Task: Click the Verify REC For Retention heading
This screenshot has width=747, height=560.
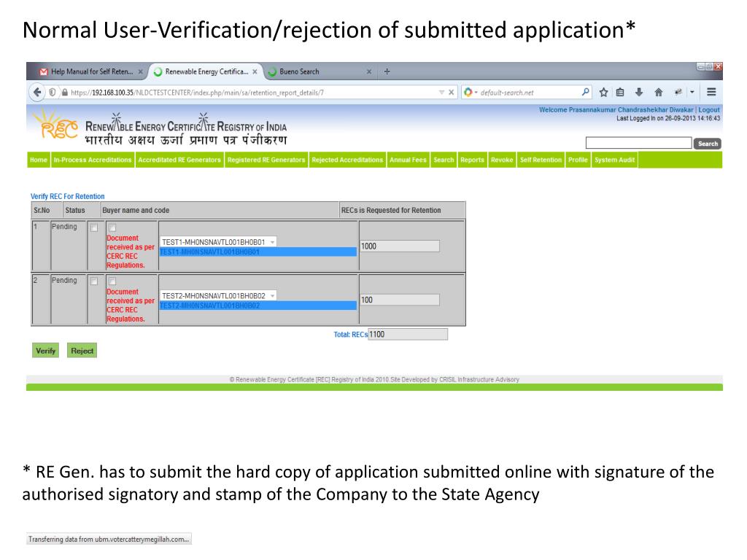Action: (x=68, y=196)
